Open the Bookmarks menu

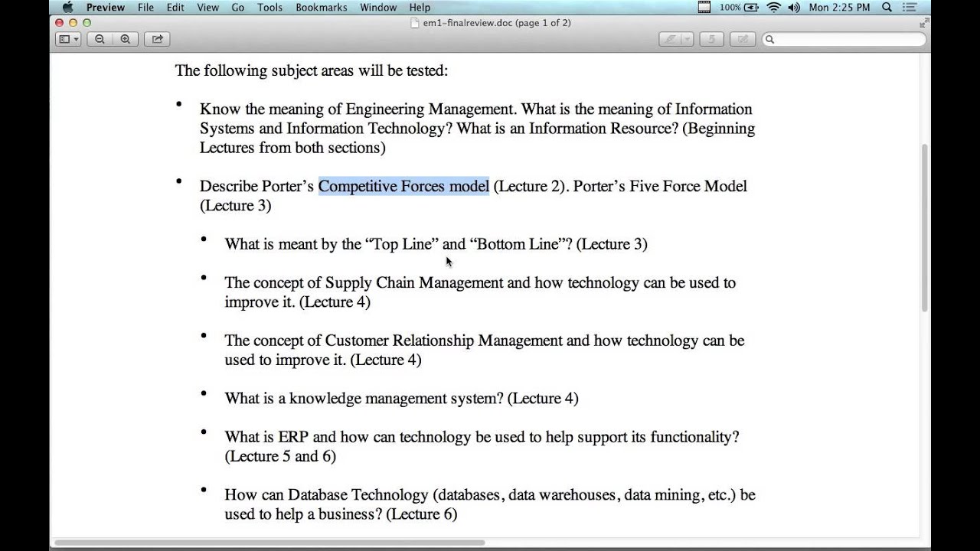point(322,7)
